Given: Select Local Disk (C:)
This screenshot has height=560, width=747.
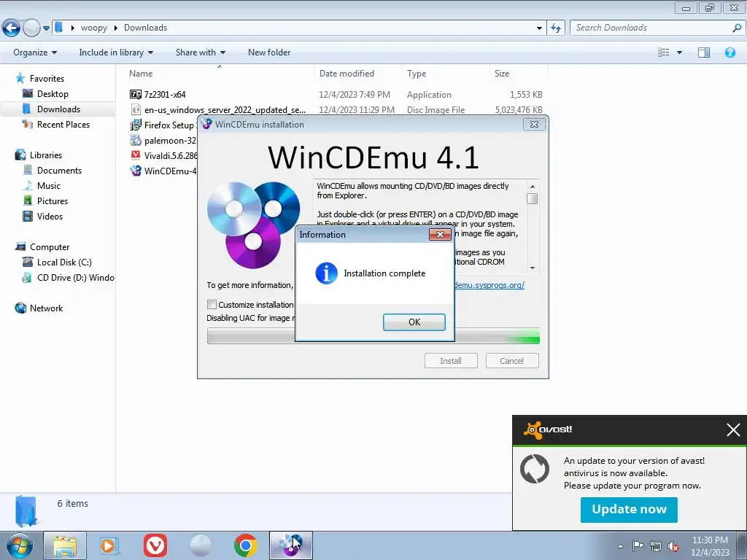Looking at the screenshot, I should point(64,262).
